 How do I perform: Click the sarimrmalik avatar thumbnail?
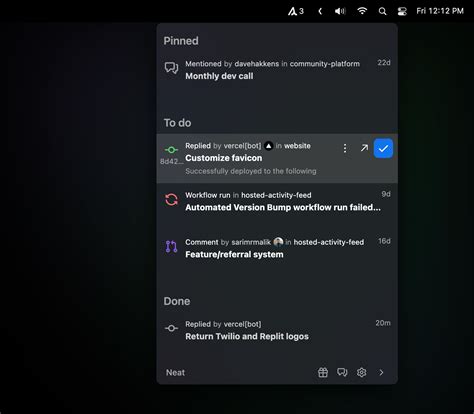click(278, 242)
